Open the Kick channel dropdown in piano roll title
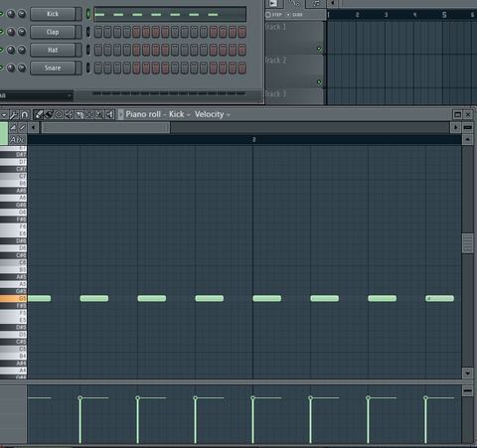The height and width of the screenshot is (448, 477). coord(180,114)
